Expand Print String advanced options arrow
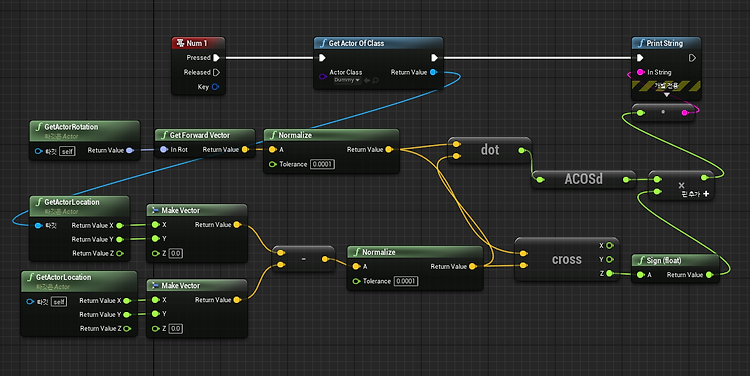 coord(666,95)
